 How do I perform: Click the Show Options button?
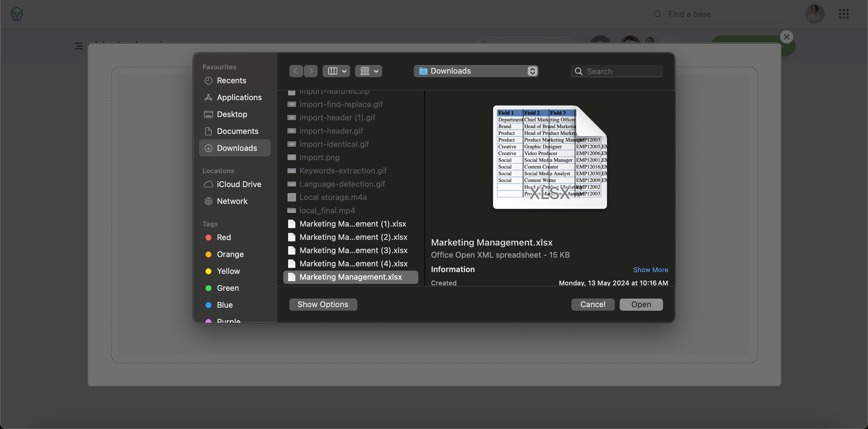pyautogui.click(x=323, y=304)
